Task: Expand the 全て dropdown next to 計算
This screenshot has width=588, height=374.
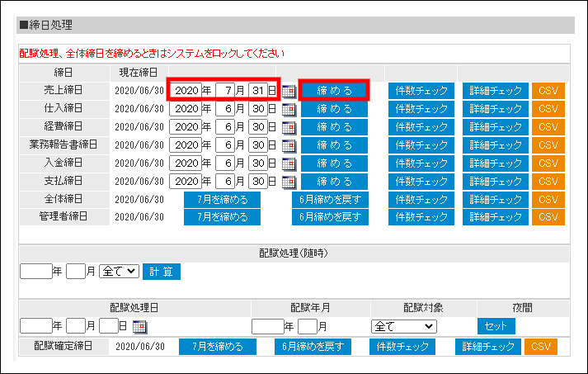Action: (119, 271)
